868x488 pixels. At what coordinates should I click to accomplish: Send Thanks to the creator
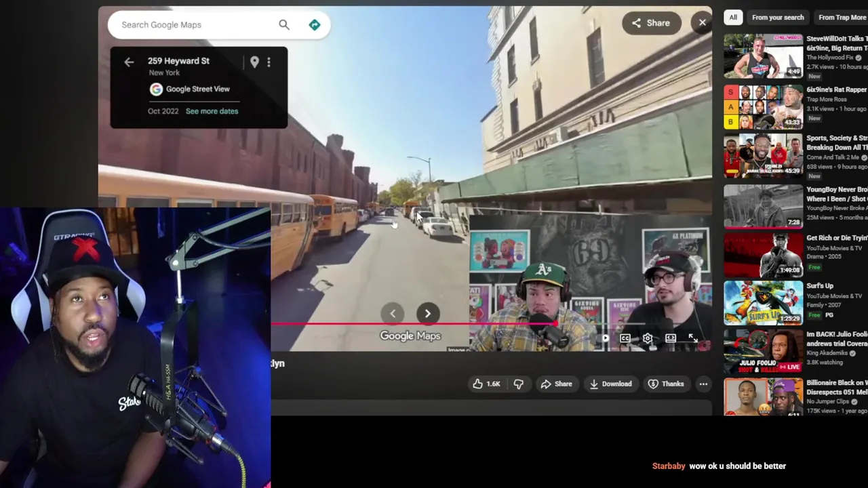pyautogui.click(x=666, y=384)
